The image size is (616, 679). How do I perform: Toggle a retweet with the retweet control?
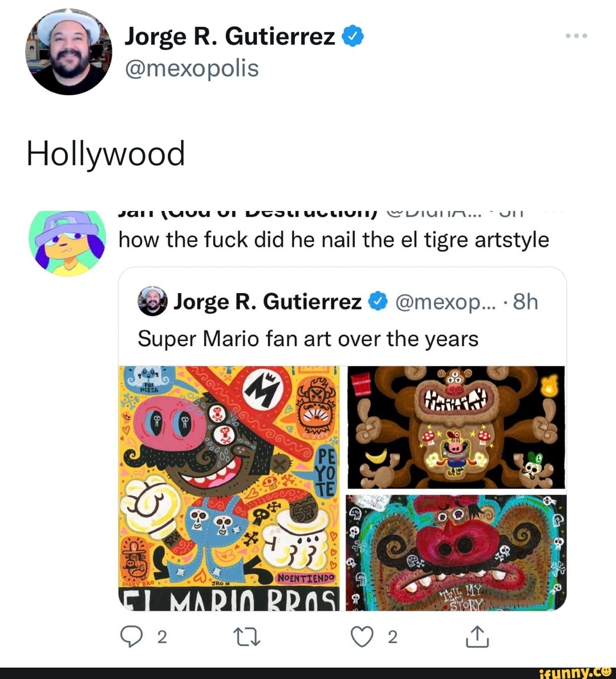pyautogui.click(x=248, y=637)
